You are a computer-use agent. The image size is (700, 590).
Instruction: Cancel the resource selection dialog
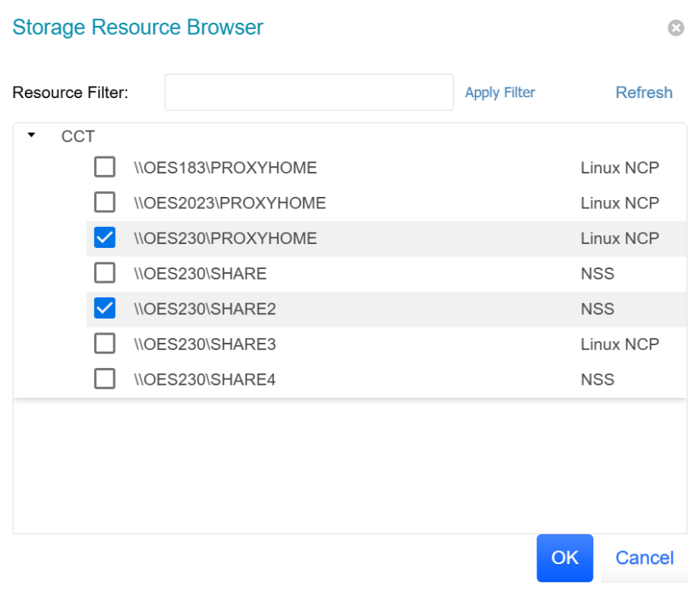pyautogui.click(x=644, y=558)
